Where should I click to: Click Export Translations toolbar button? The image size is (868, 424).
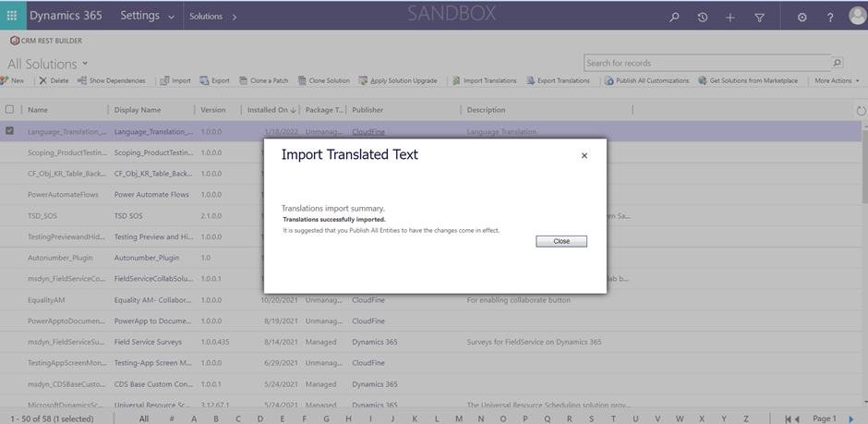click(558, 80)
